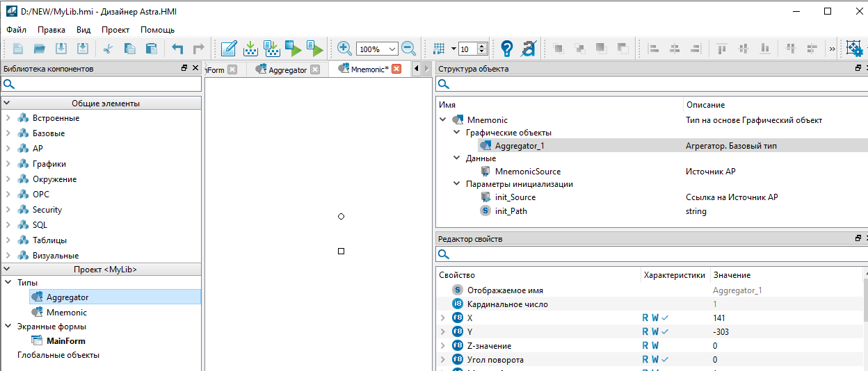Increase grid size with the spinner up arrow
The width and height of the screenshot is (868, 371).
(x=483, y=46)
